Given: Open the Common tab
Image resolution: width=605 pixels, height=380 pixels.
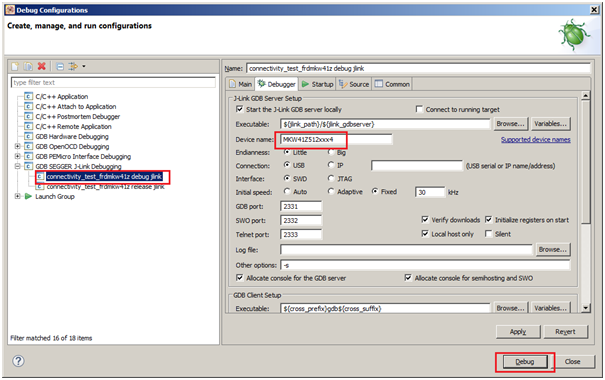Looking at the screenshot, I should point(392,84).
